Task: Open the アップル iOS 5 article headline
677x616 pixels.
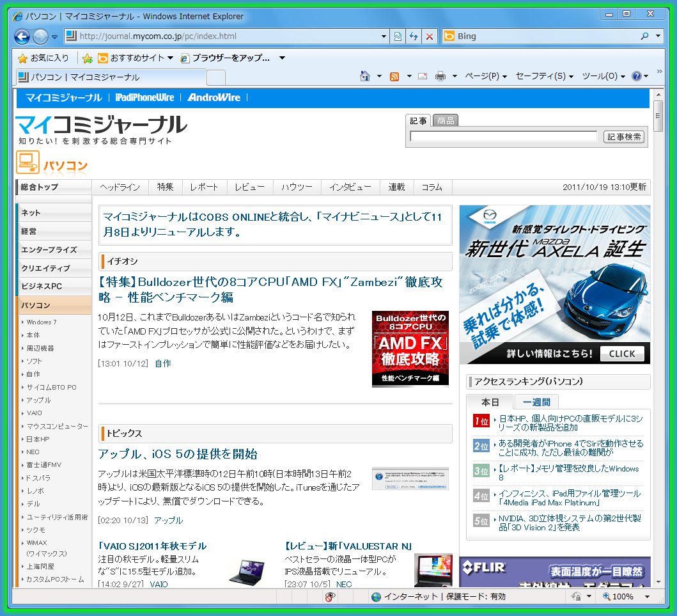Action: click(178, 454)
